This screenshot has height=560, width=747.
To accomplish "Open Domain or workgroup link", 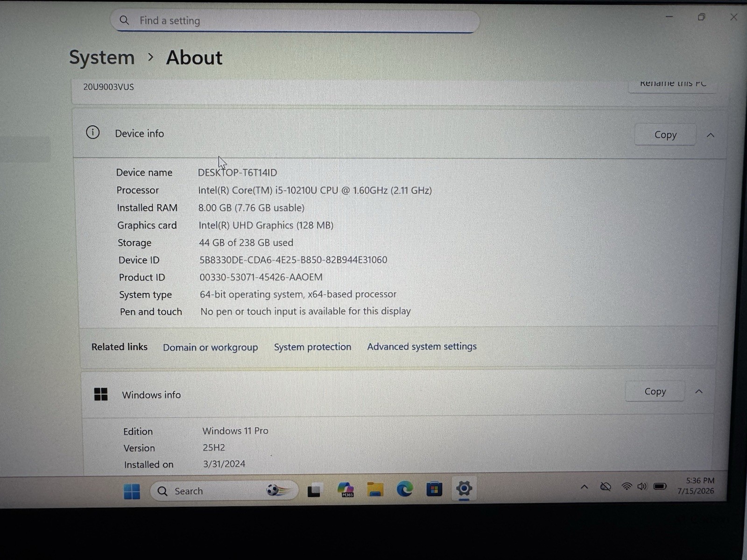I will (x=210, y=347).
